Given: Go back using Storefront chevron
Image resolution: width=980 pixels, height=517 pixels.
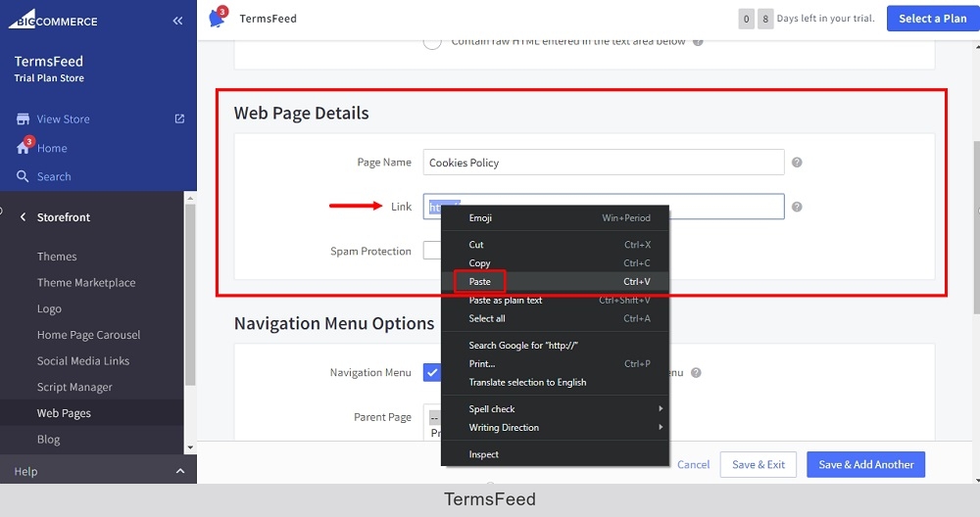Looking at the screenshot, I should click(24, 216).
